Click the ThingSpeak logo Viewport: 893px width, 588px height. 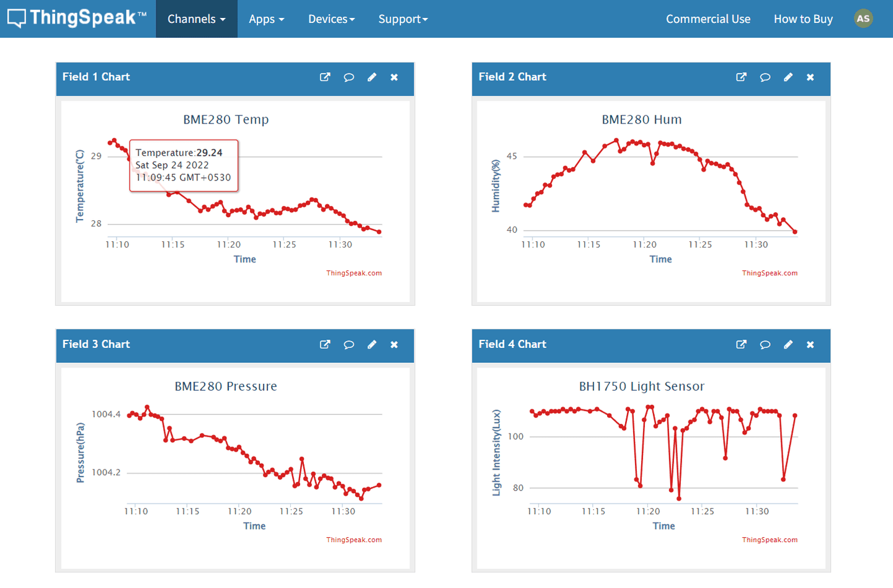[x=77, y=18]
